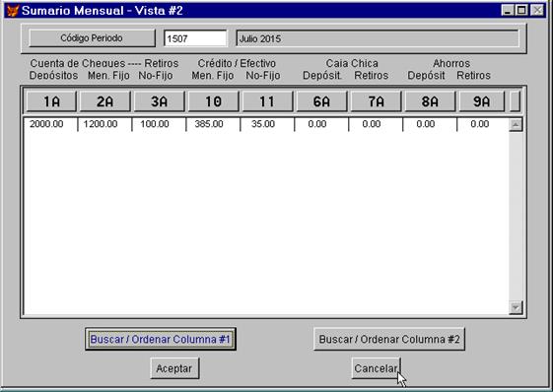The image size is (553, 392).
Task: Click the window's fox icon in title bar
Action: (13, 10)
